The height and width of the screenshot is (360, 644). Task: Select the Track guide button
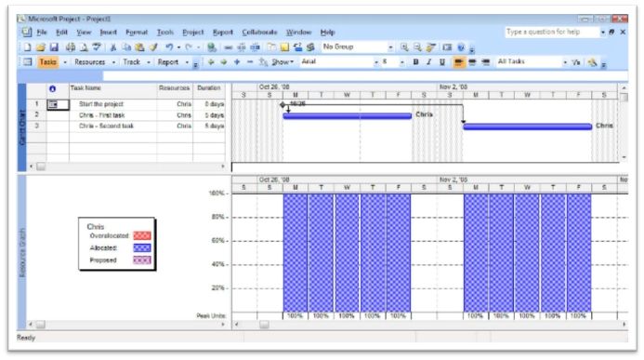pyautogui.click(x=131, y=62)
